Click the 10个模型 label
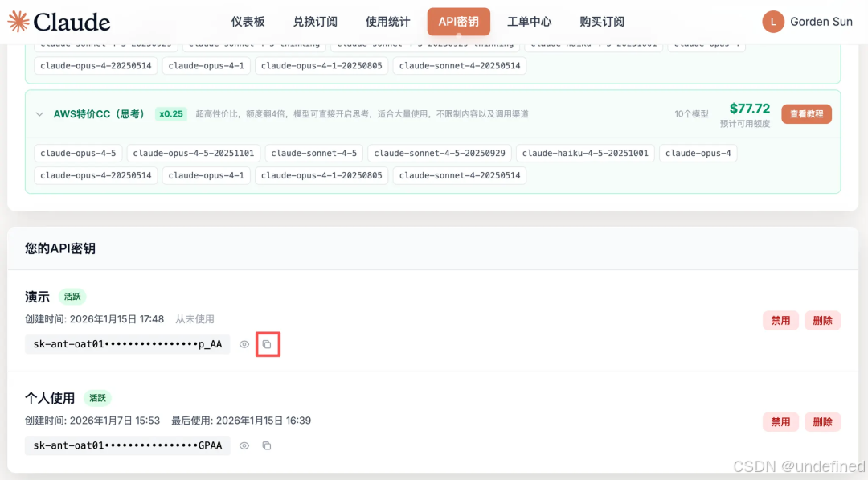Screen dimensions: 868x480 click(691, 114)
